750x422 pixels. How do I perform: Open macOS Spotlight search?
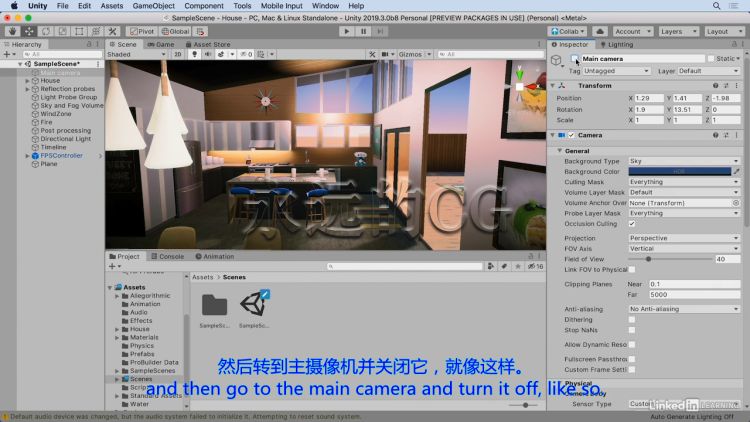(x=716, y=6)
